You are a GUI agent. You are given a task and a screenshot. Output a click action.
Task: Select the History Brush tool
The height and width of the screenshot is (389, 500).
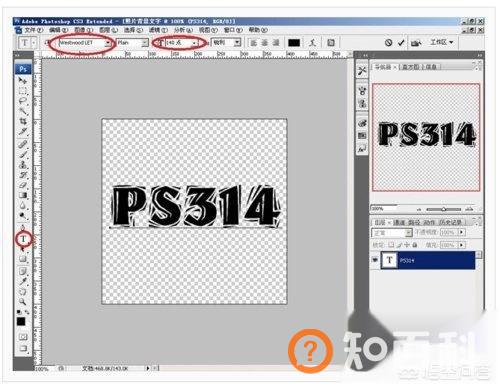tap(23, 175)
